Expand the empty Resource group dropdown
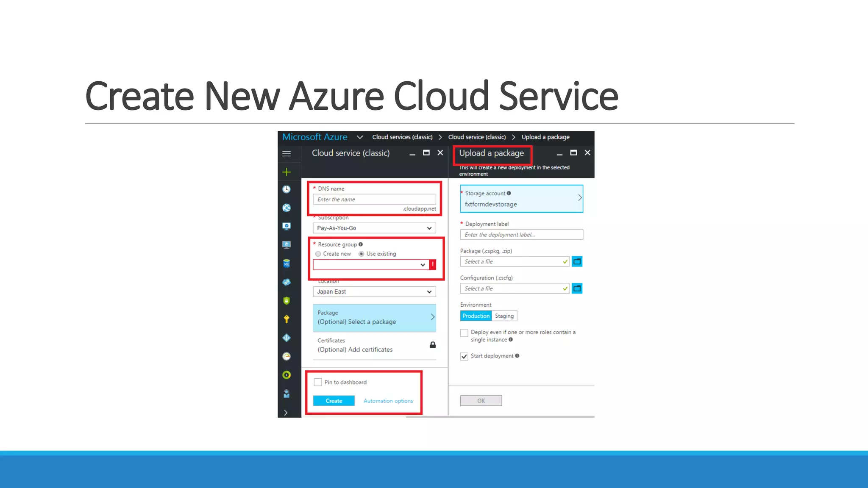 371,265
